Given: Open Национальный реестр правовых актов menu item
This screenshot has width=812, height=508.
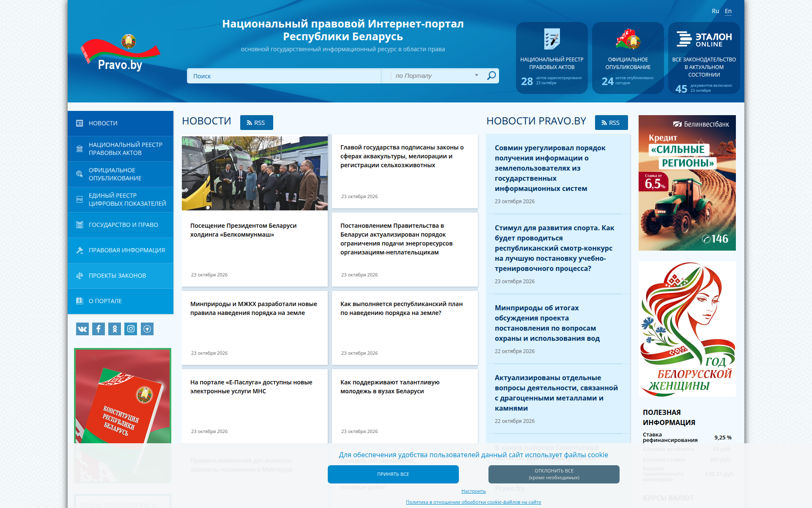Looking at the screenshot, I should (121, 149).
